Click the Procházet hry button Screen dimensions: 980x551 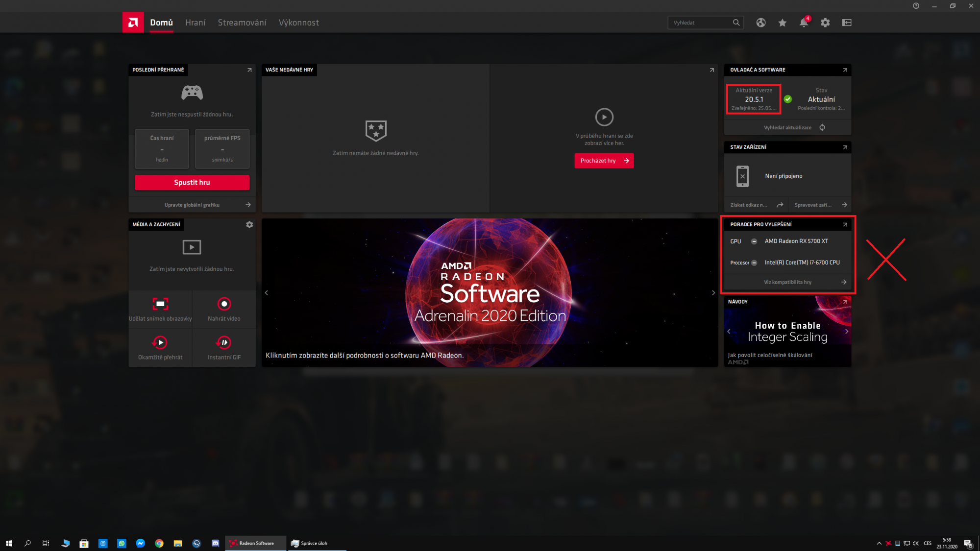pyautogui.click(x=604, y=161)
